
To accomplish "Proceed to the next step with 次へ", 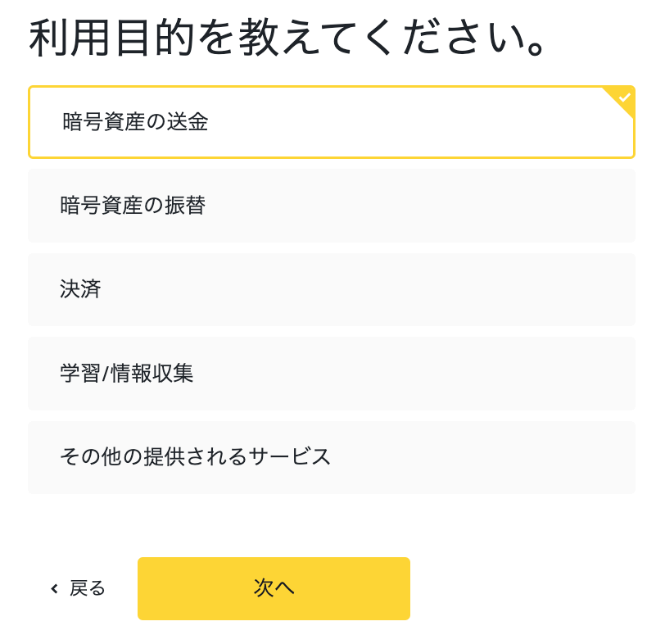I will (x=274, y=588).
